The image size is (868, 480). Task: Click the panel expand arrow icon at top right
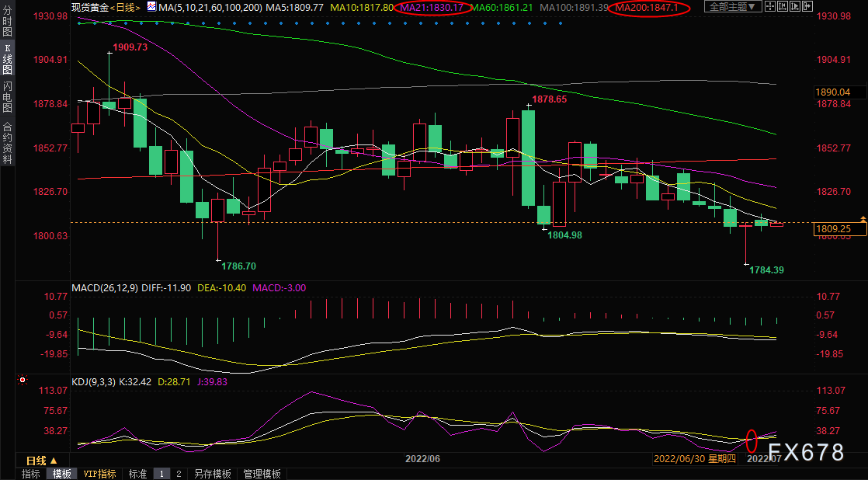[x=807, y=6]
